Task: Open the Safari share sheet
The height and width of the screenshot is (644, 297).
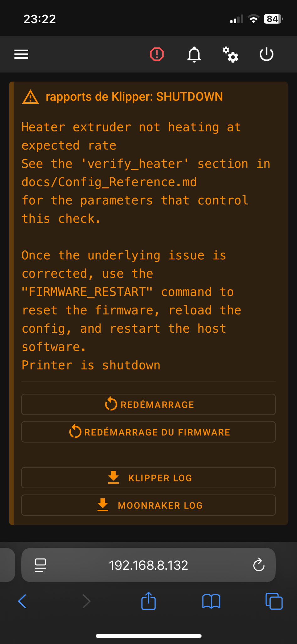Action: click(x=148, y=601)
